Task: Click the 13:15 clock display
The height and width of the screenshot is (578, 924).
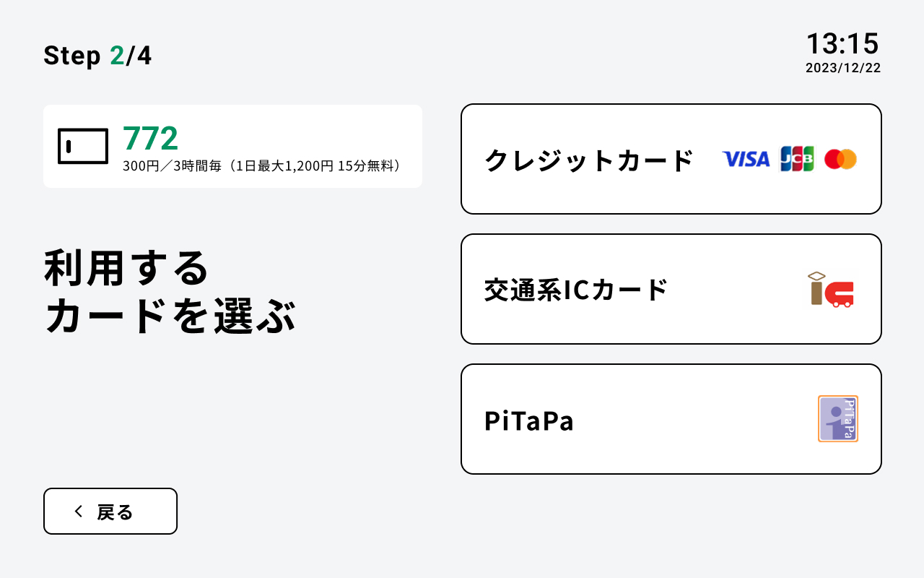Action: pyautogui.click(x=842, y=43)
